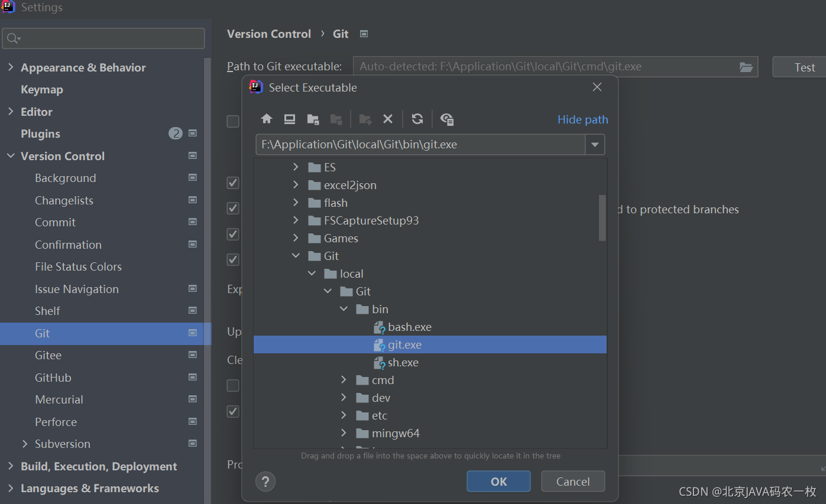The width and height of the screenshot is (826, 504).
Task: Click the Plugins update count badge
Action: point(176,134)
